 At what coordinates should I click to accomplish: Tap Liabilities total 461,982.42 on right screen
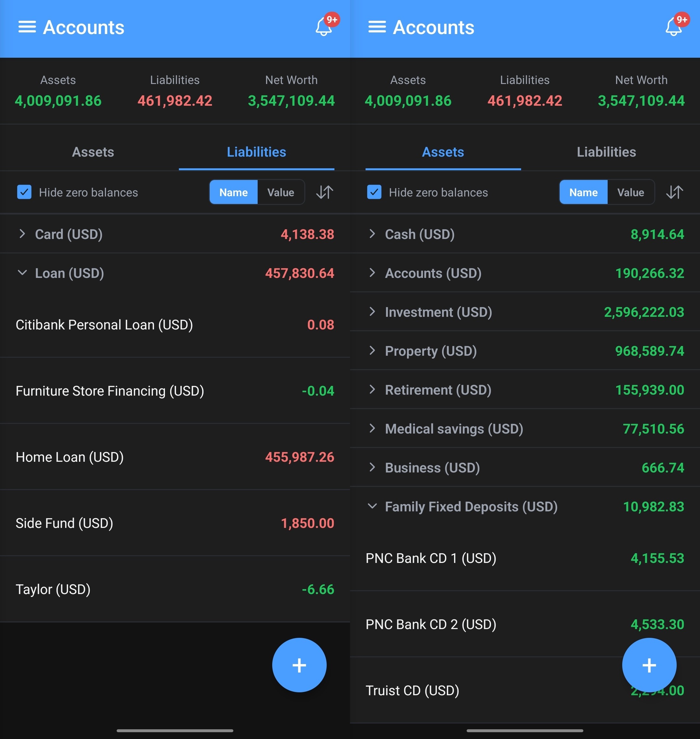(525, 101)
